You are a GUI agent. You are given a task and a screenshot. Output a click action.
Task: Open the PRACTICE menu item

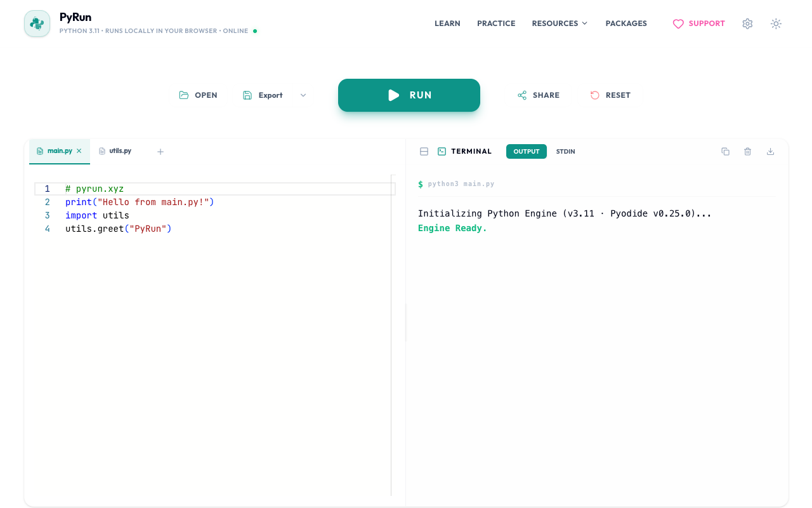point(496,23)
